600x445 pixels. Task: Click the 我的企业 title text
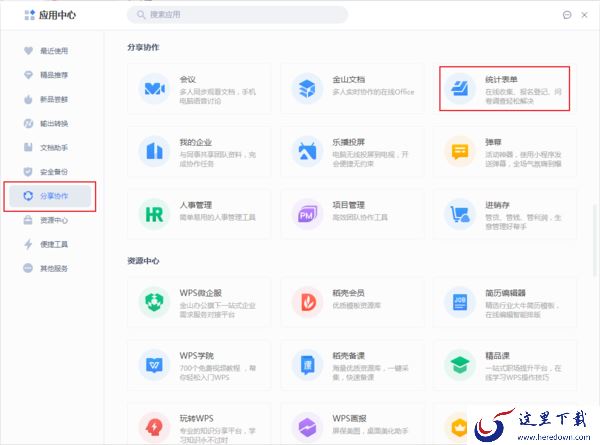(x=196, y=142)
